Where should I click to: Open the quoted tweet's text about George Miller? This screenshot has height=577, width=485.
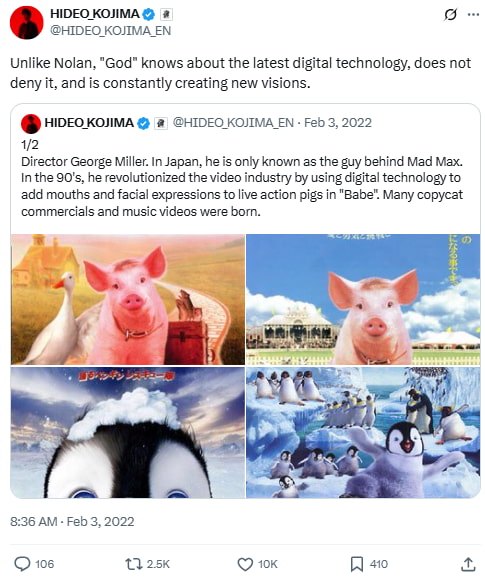(242, 187)
